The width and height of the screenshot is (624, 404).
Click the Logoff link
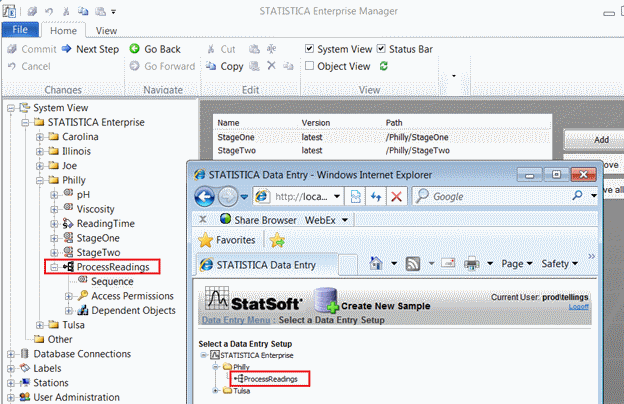point(578,306)
